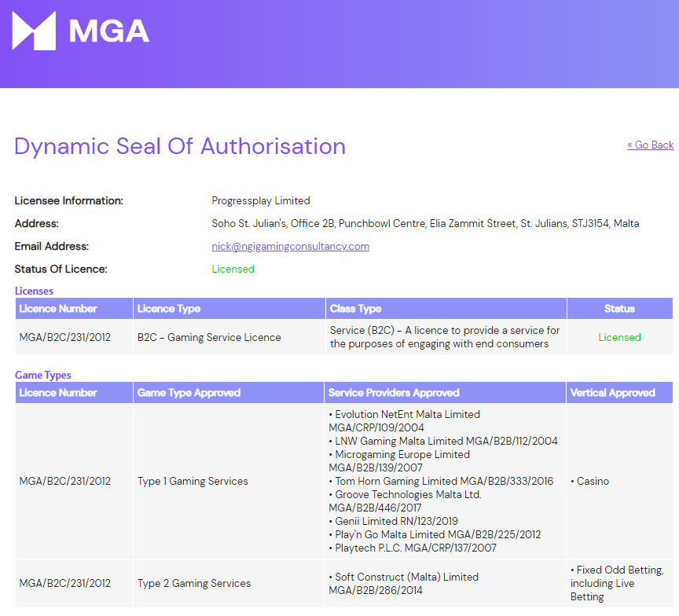Click Microgaming Europe Limited provider entry
Viewport: 679px width, 616px height.
399,460
